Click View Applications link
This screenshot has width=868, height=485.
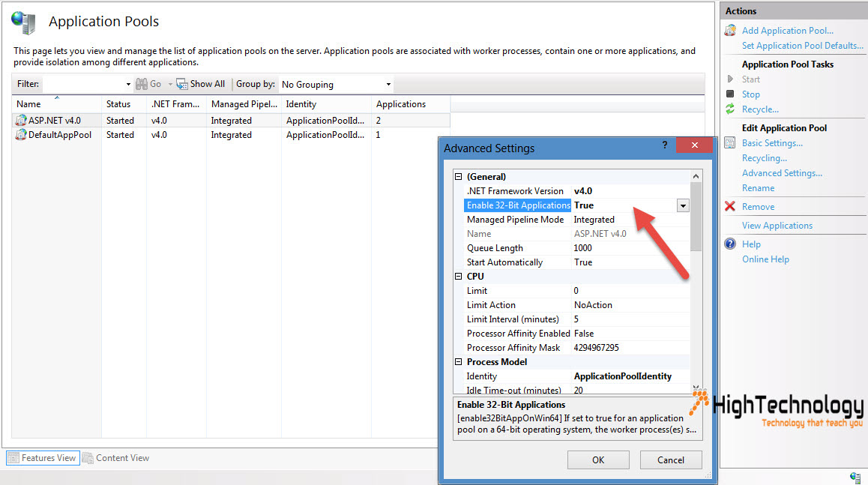coord(777,226)
